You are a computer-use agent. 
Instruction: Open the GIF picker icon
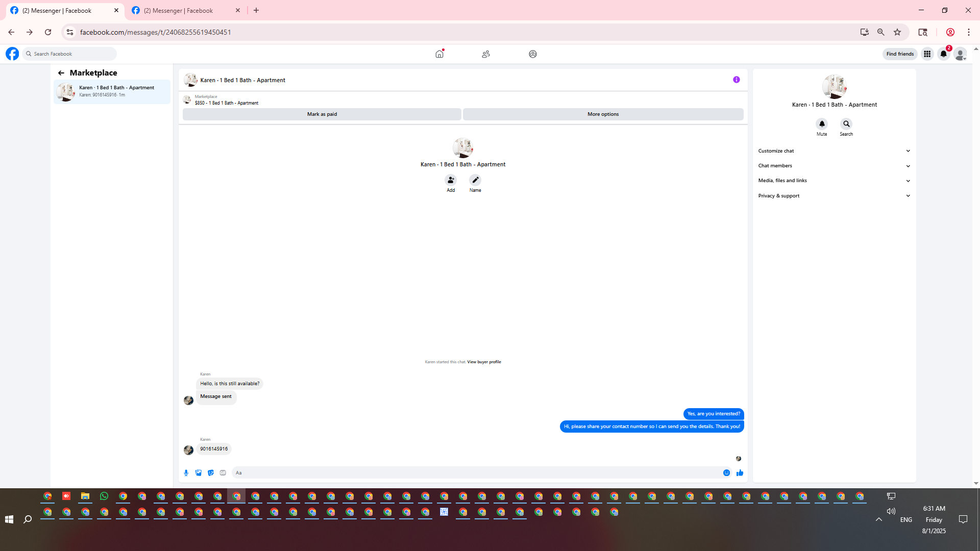pos(223,473)
